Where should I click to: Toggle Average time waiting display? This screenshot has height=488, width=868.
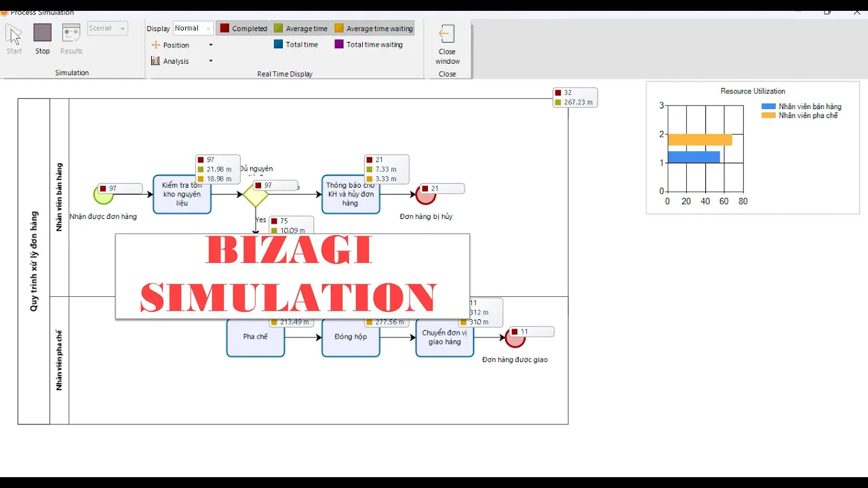tap(372, 28)
